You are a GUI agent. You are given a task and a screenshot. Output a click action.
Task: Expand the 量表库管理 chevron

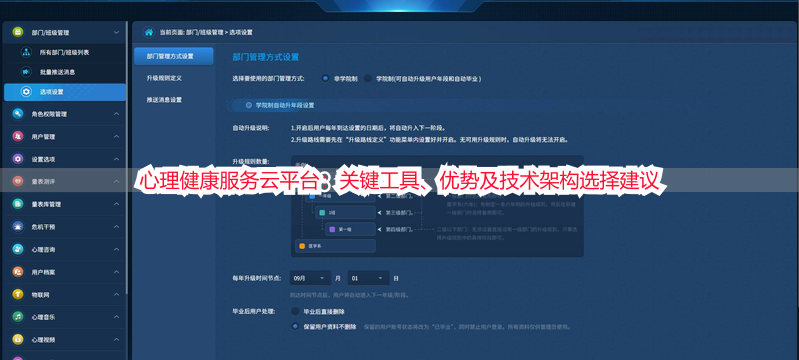tap(116, 204)
